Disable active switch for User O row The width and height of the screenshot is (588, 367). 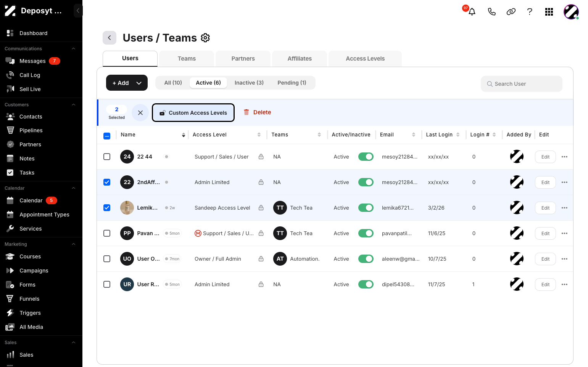coord(366,259)
